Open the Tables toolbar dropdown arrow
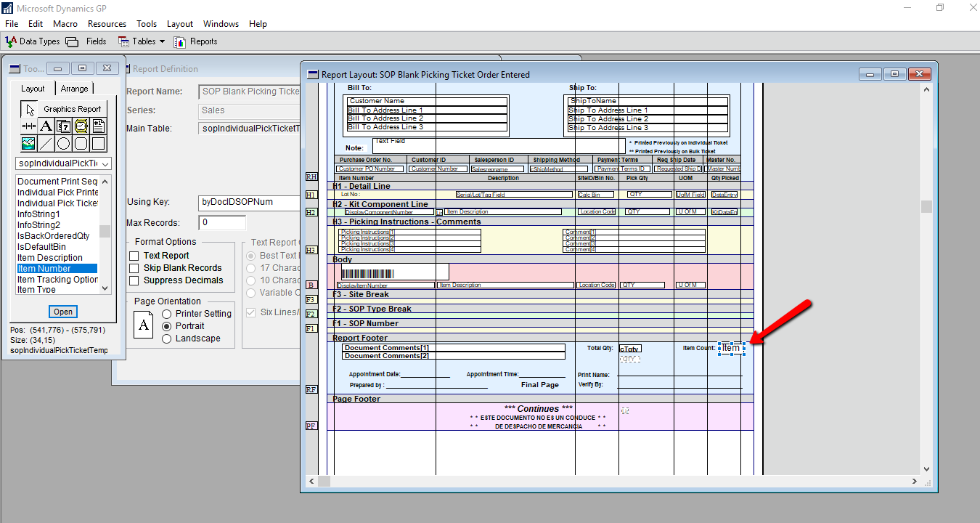The height and width of the screenshot is (523, 980). point(162,41)
